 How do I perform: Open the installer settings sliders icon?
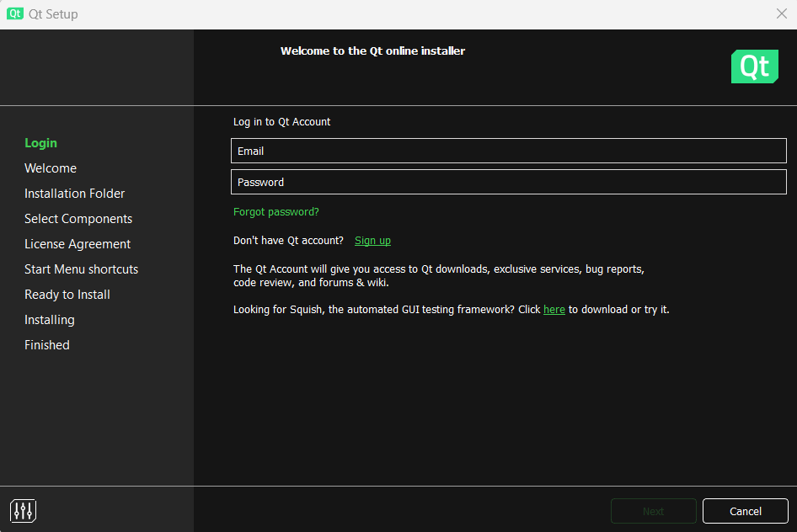click(x=23, y=510)
